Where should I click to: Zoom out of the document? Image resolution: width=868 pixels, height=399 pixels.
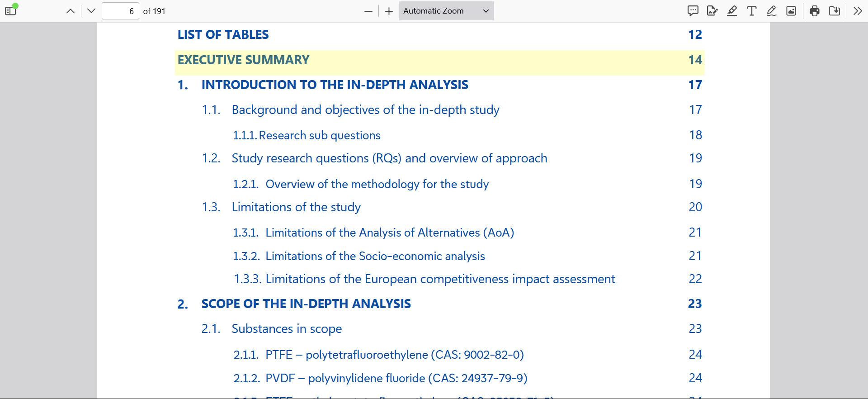[x=368, y=11]
